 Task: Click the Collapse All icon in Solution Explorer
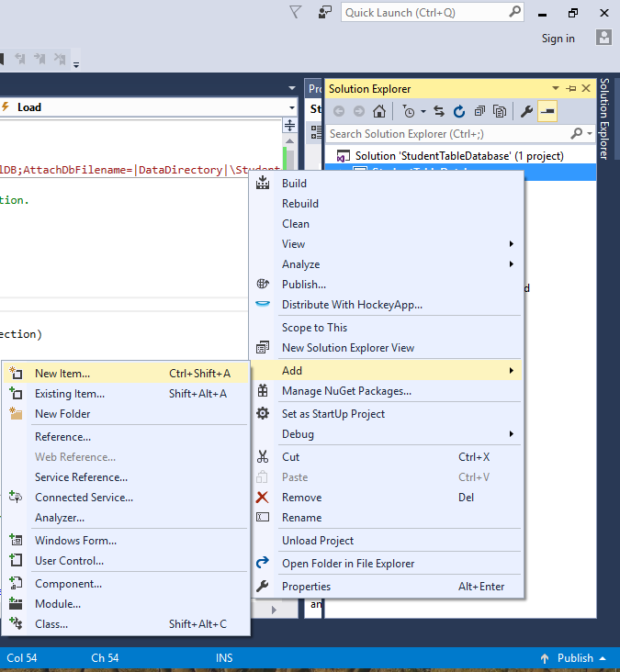[479, 111]
